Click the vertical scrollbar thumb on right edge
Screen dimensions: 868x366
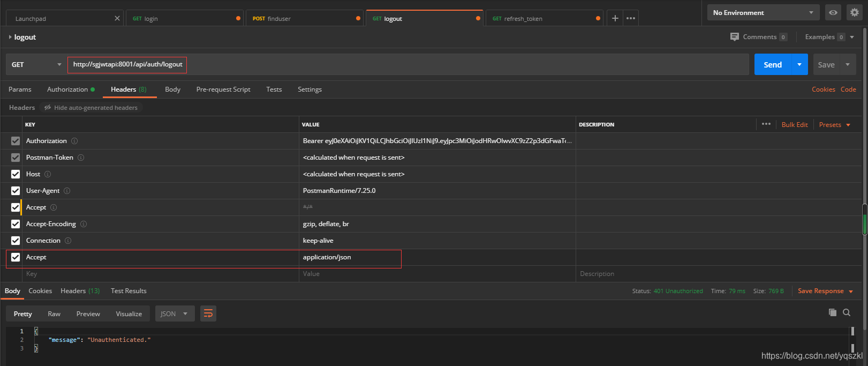864,220
